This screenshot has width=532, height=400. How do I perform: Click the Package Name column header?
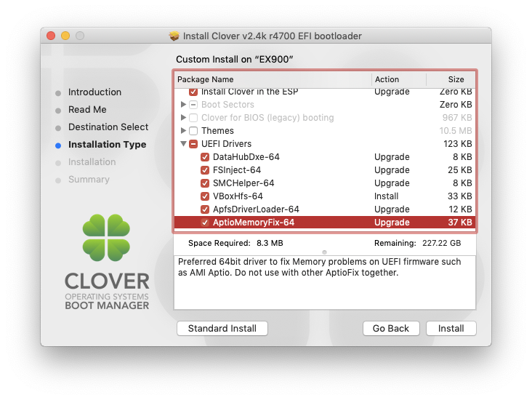[x=273, y=79]
